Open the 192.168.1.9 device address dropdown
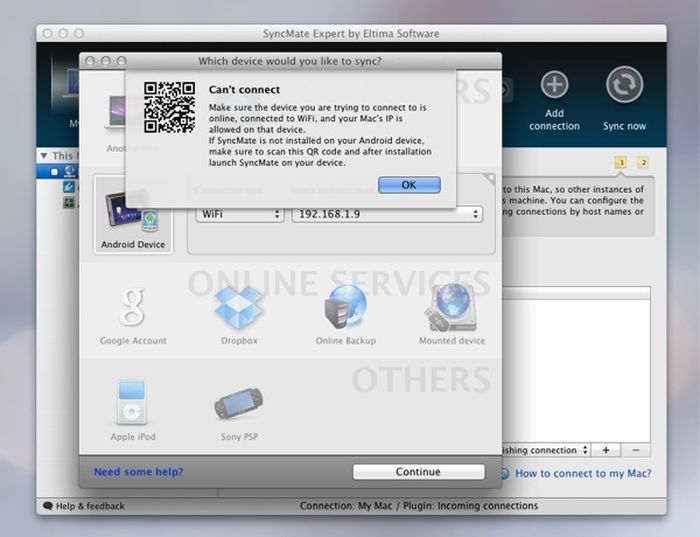Screen dimensions: 700x537 pyautogui.click(x=387, y=214)
